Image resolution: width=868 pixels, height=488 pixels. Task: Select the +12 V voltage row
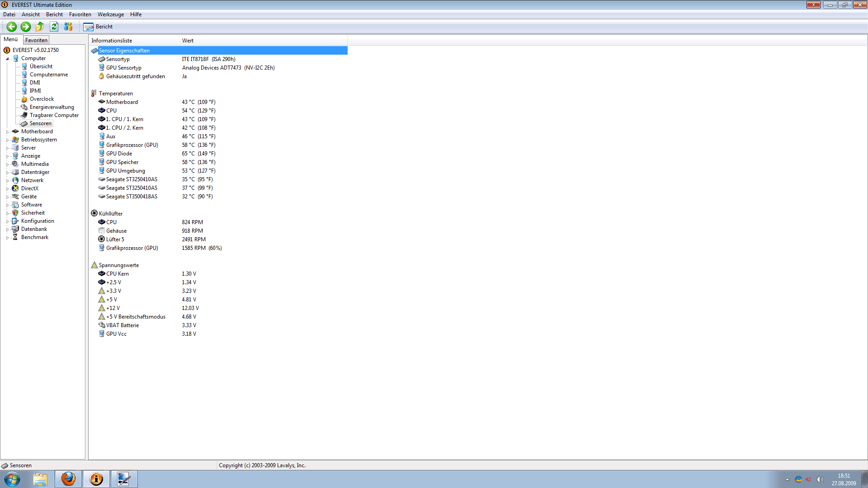(x=219, y=308)
